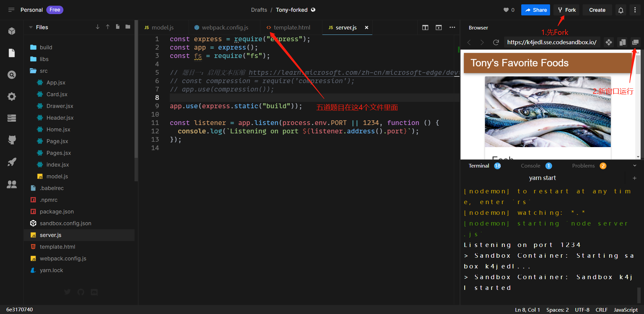Screen dimensions: 644x314
Task: Open preview in new window icon
Action: click(635, 42)
